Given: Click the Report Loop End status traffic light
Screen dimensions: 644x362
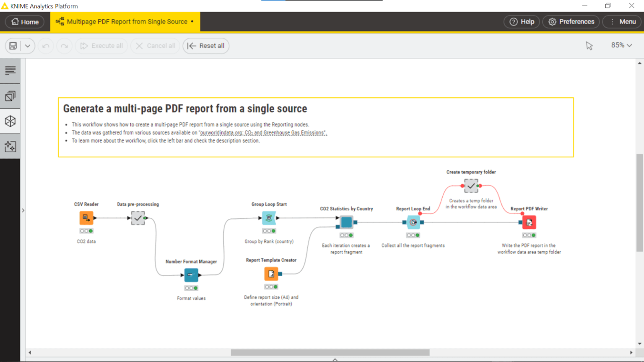Looking at the screenshot, I should [x=413, y=235].
